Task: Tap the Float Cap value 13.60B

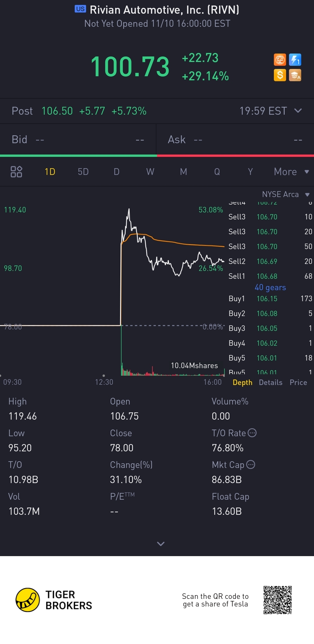Action: 227,511
